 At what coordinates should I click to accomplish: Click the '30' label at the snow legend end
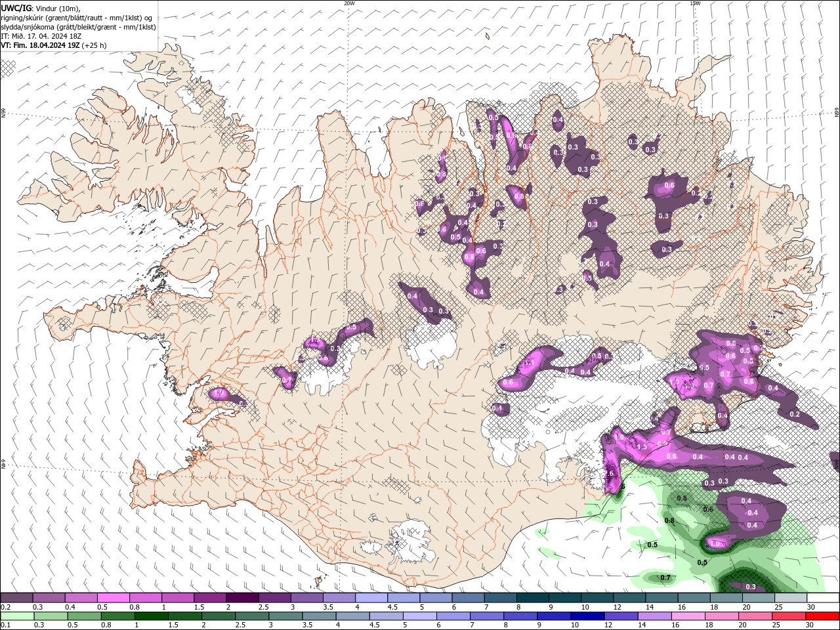pyautogui.click(x=811, y=607)
